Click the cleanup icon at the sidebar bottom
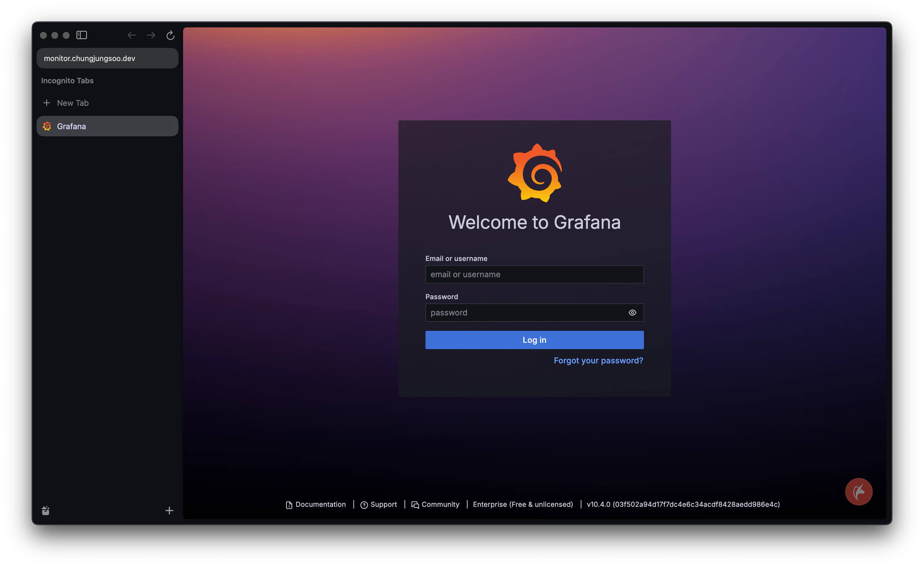 point(45,510)
